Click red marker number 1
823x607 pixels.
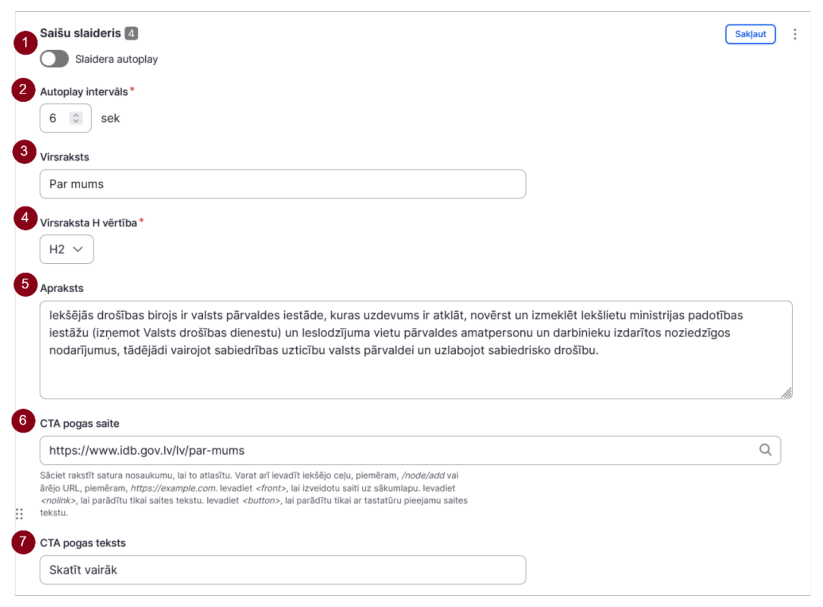(x=25, y=43)
